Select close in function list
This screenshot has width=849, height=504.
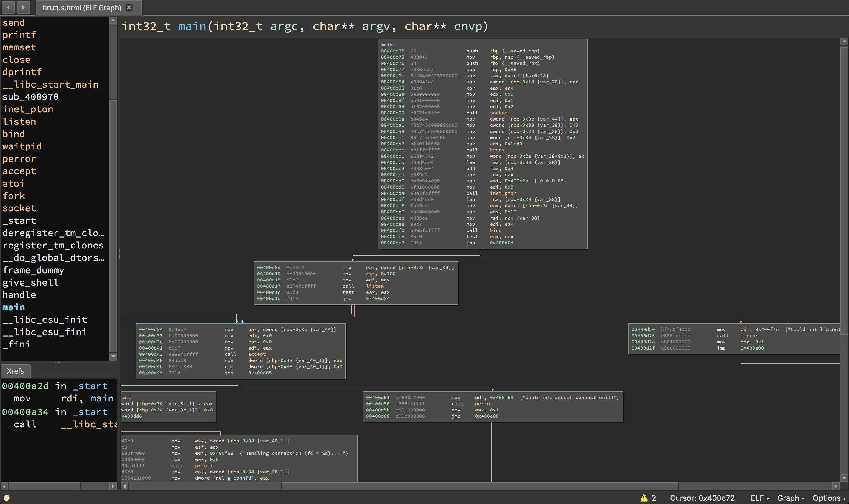coord(16,60)
